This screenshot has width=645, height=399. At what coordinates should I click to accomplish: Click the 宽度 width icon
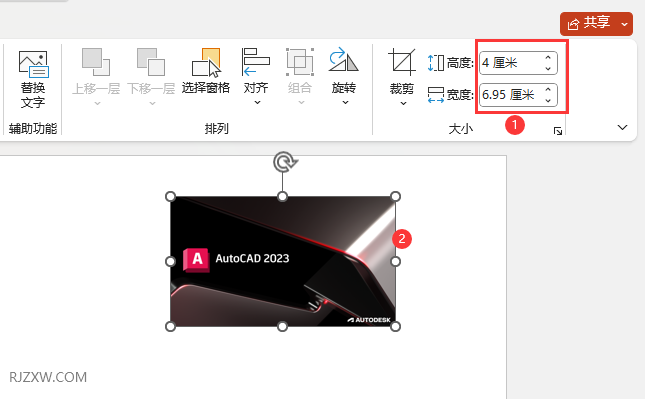click(x=436, y=95)
